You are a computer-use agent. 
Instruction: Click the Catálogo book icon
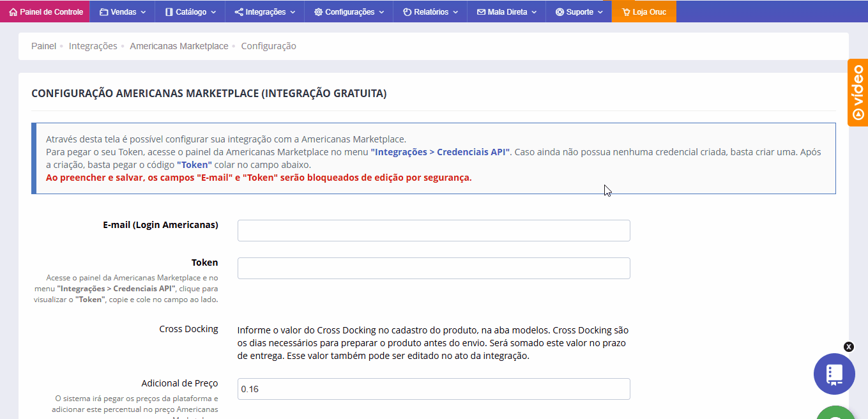click(169, 12)
